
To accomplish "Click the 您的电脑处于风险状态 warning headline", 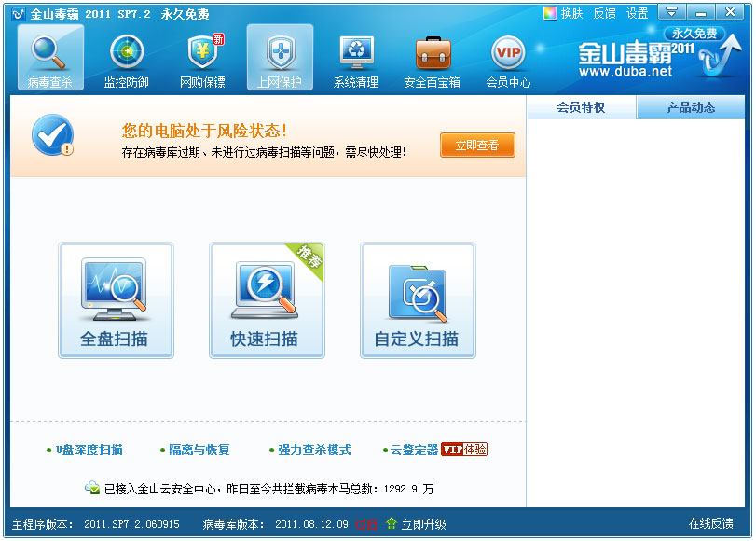I will (204, 131).
